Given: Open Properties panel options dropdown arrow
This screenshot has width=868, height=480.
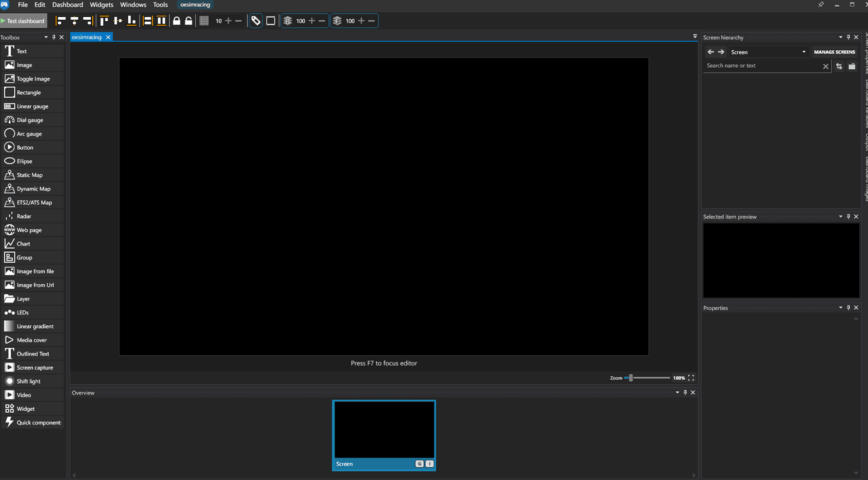Looking at the screenshot, I should tap(841, 308).
